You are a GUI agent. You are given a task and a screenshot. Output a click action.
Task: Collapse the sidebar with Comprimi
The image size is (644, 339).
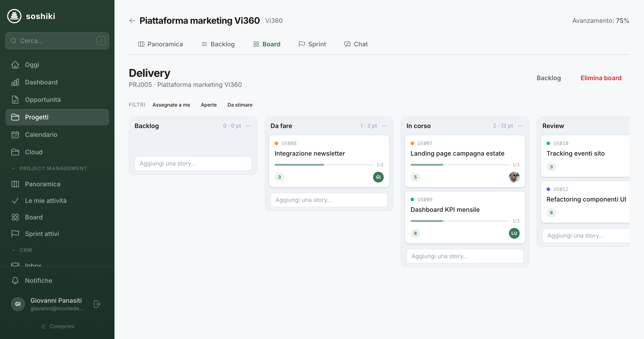point(57,326)
